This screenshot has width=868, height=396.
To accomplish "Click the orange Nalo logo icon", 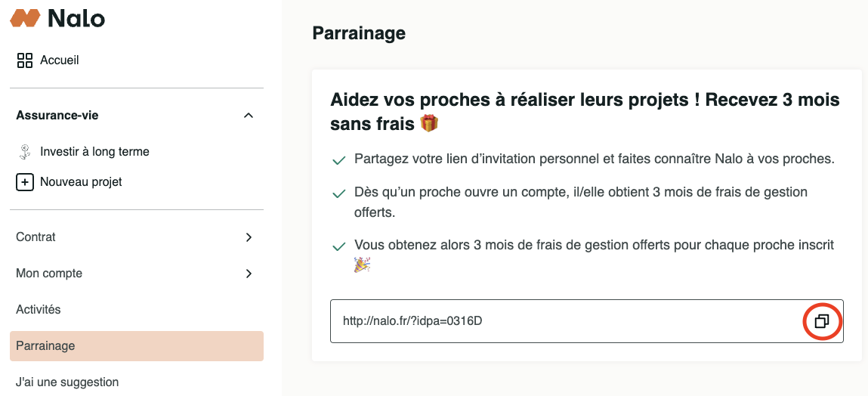I will 25,18.
